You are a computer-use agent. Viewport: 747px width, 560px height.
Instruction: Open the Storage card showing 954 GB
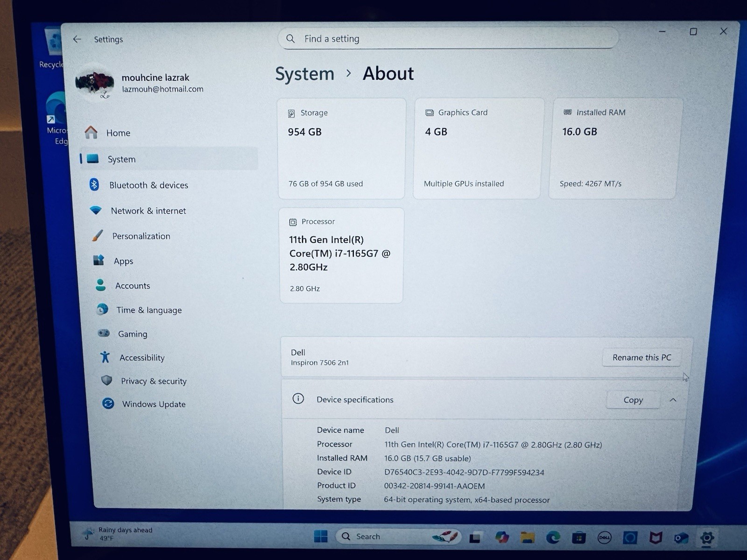point(341,148)
